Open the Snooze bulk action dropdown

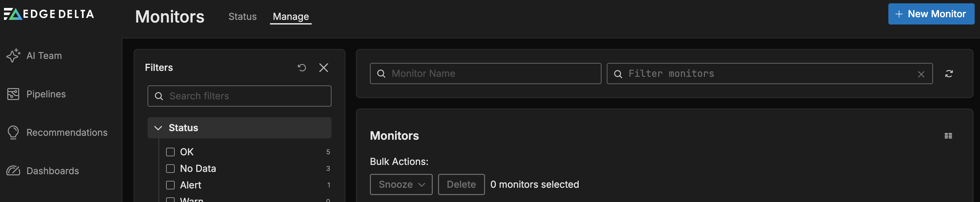click(401, 184)
